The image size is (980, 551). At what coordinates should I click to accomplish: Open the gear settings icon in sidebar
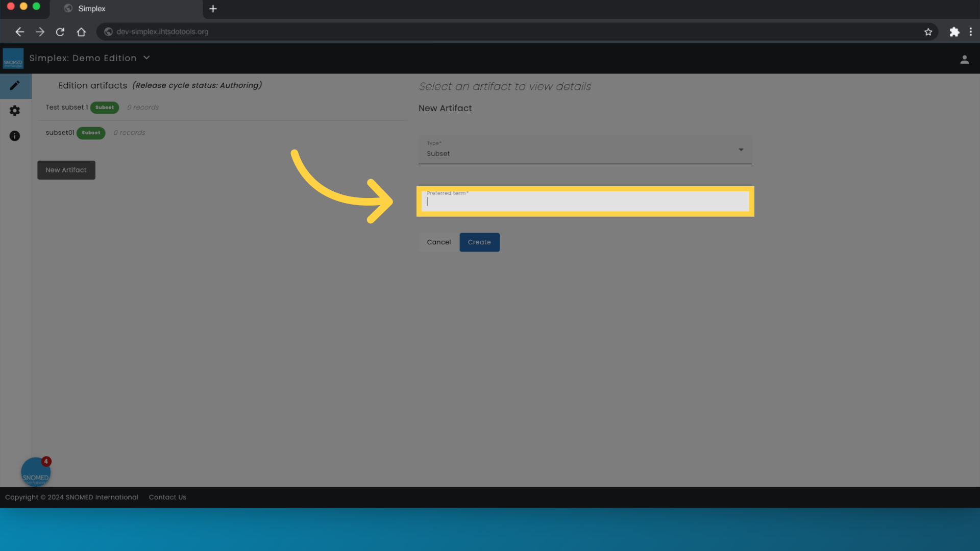coord(15,111)
